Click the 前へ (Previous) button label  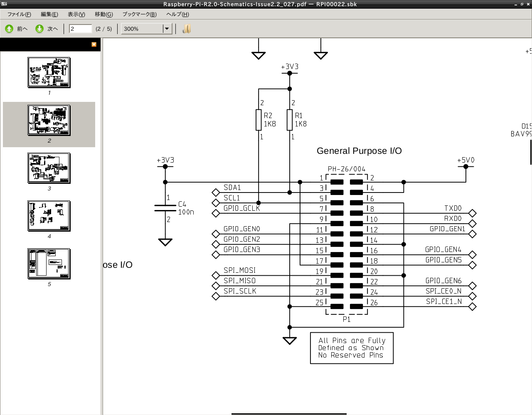22,29
